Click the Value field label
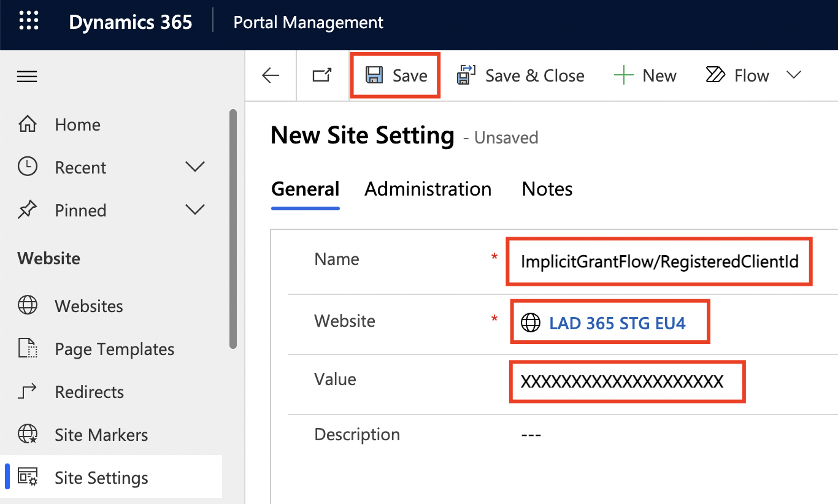This screenshot has width=838, height=504. click(x=335, y=379)
